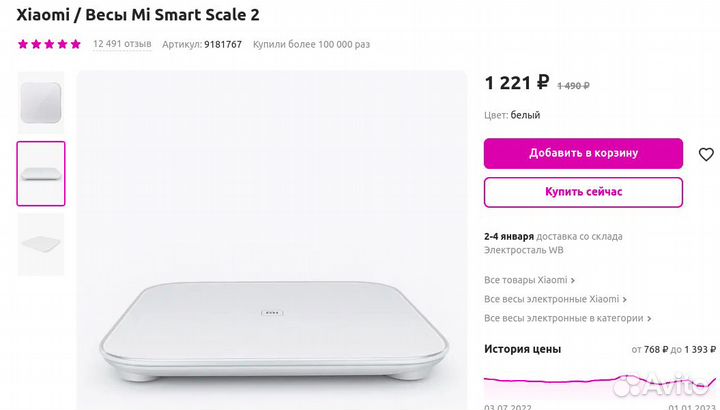This screenshot has width=720, height=410.
Task: Click the five-star rating icons
Action: point(48,44)
